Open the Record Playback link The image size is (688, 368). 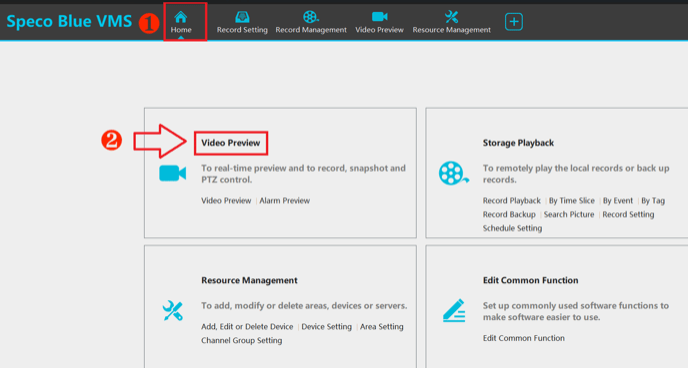512,200
